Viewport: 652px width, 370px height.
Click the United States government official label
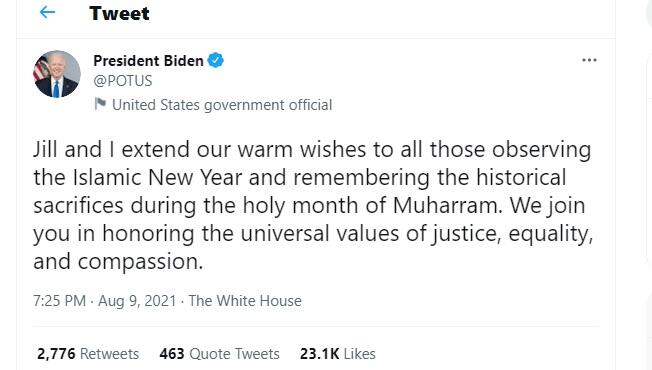click(x=222, y=105)
